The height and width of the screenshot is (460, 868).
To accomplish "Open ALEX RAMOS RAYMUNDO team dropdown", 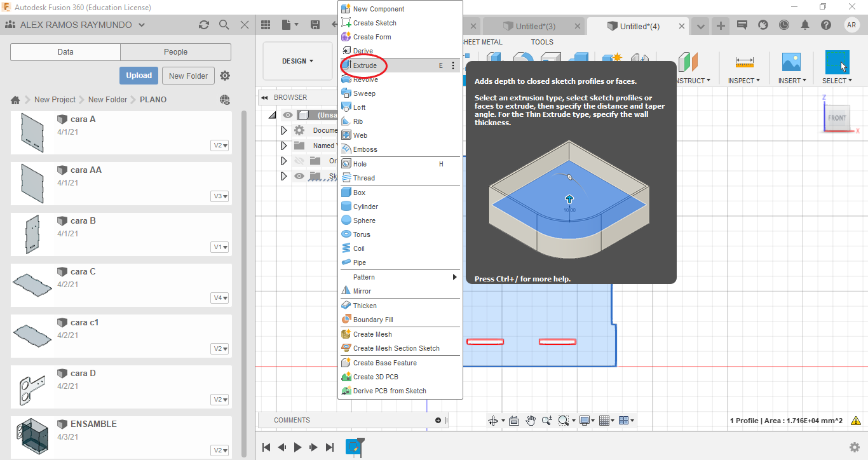I will (141, 25).
